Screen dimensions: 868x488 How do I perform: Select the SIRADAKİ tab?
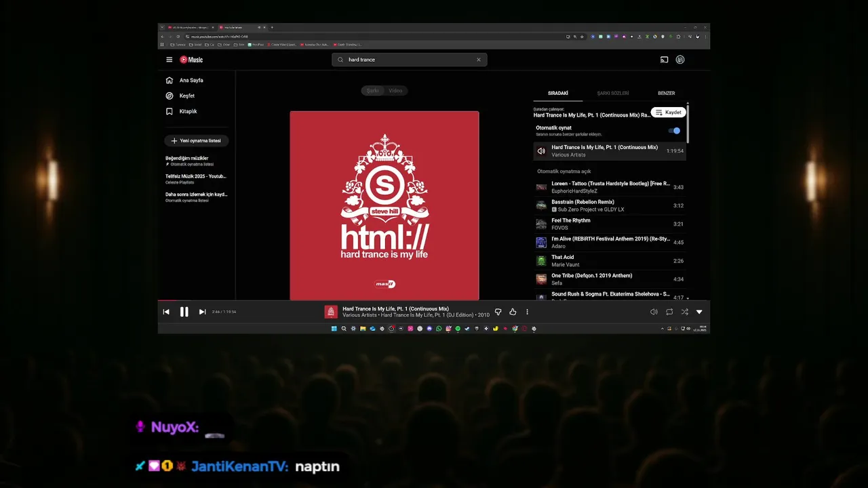click(x=558, y=93)
